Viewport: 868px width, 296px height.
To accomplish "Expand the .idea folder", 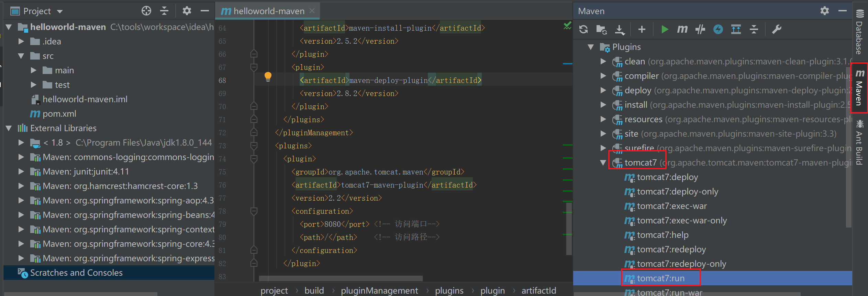I will click(21, 41).
